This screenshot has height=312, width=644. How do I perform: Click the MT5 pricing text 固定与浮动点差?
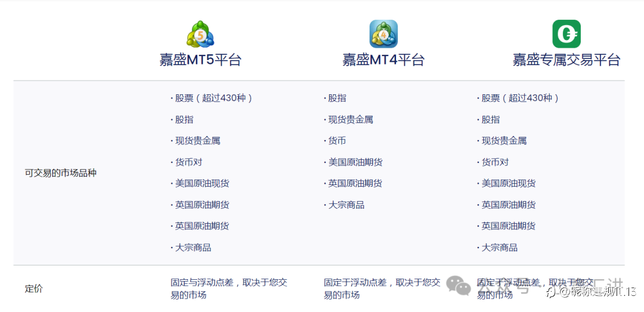coord(202,282)
